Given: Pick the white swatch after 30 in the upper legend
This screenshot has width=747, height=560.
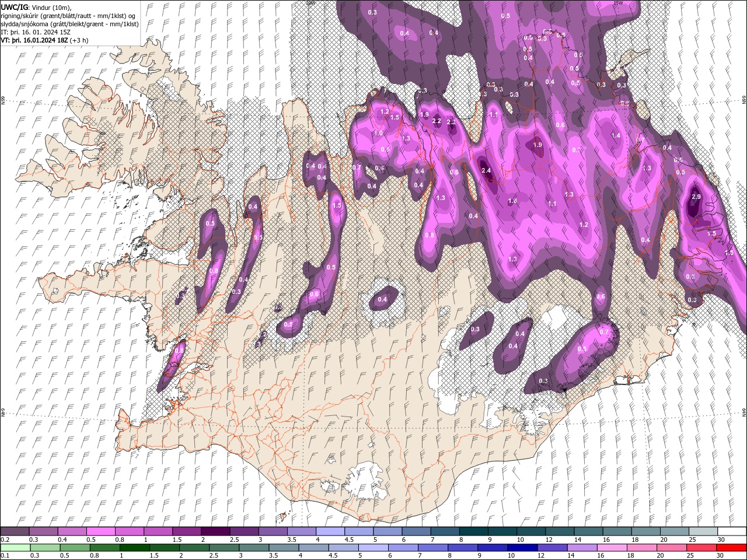Looking at the screenshot, I should coord(732,531).
